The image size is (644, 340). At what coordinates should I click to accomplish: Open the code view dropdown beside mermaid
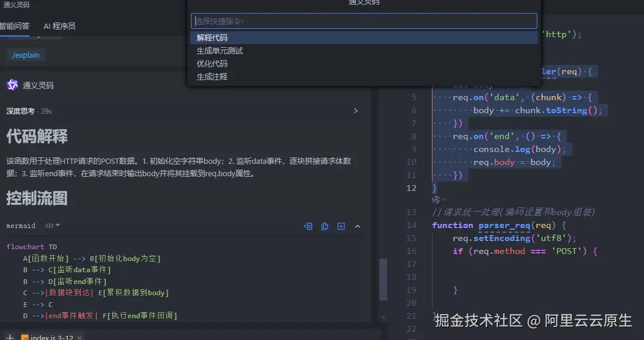click(52, 226)
